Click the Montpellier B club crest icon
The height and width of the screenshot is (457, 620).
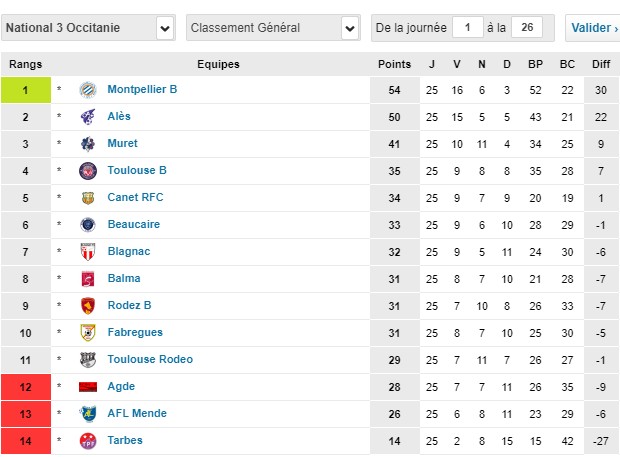click(x=88, y=90)
